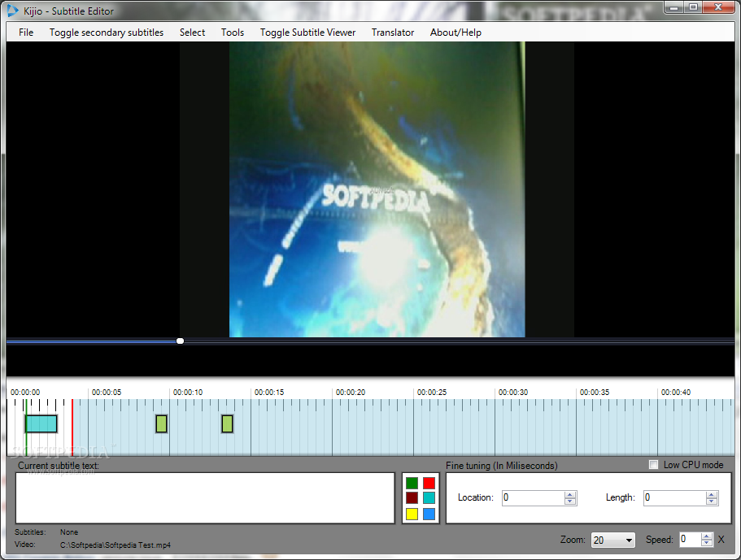The height and width of the screenshot is (560, 741).
Task: Click the video seek bar handle
Action: pos(180,341)
